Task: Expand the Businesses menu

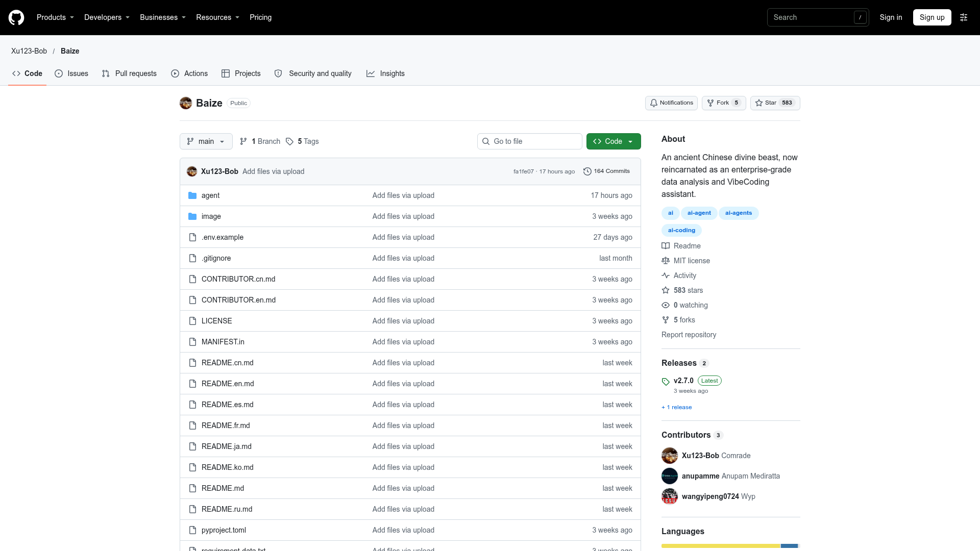Action: coord(163,17)
